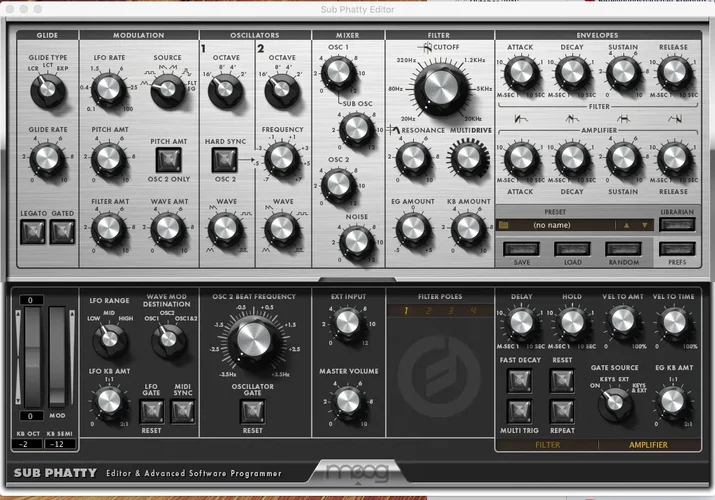Collapse the advanced panel via Moog logo tab
The height and width of the screenshot is (500, 715).
[x=358, y=472]
